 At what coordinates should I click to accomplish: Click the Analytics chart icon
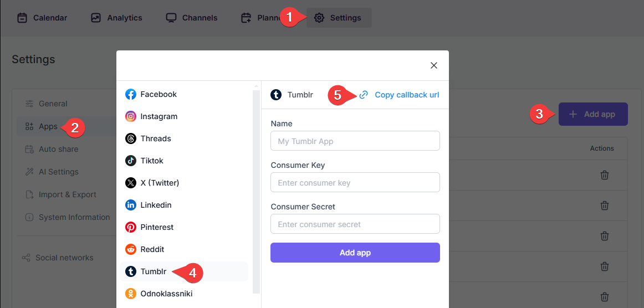(x=96, y=18)
